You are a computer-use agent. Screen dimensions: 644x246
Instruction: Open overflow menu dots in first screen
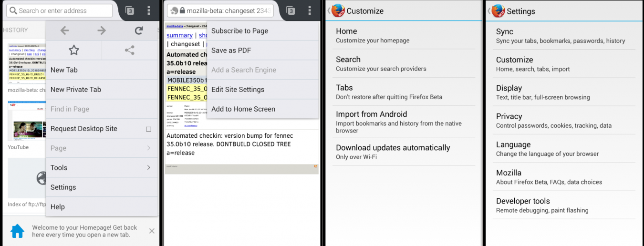point(149,10)
